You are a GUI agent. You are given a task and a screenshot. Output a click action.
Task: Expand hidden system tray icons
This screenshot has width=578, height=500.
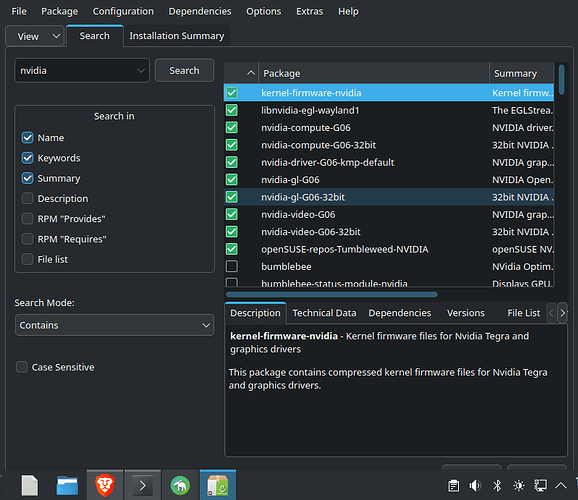click(561, 486)
